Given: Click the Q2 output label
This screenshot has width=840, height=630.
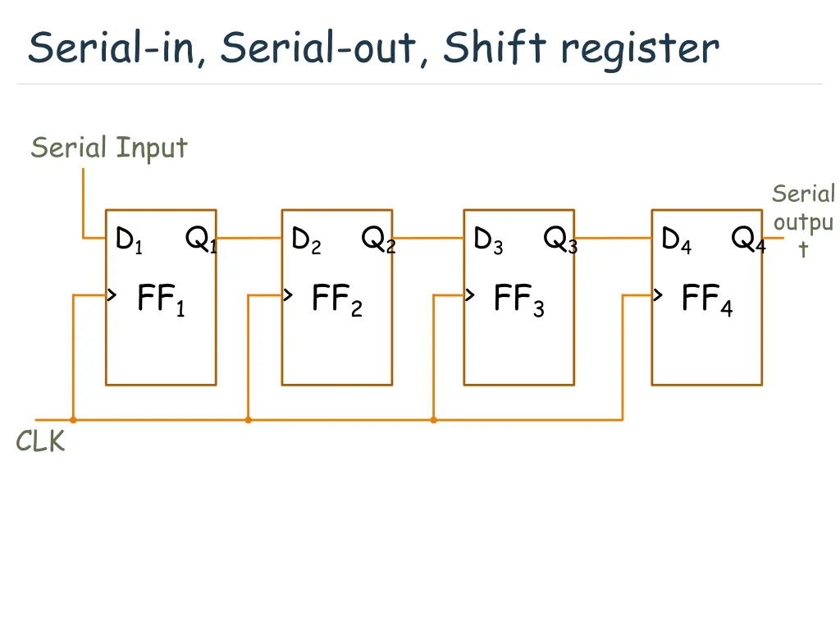Looking at the screenshot, I should pyautogui.click(x=378, y=240).
